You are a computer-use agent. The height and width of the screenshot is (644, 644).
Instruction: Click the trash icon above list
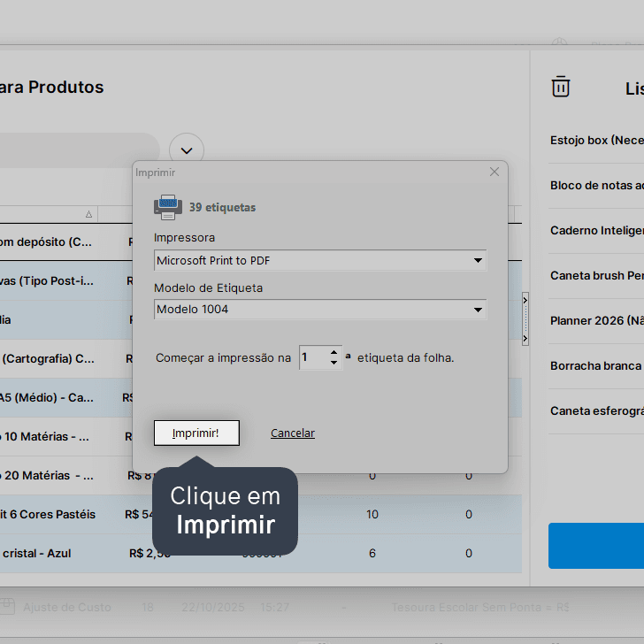[x=561, y=87]
